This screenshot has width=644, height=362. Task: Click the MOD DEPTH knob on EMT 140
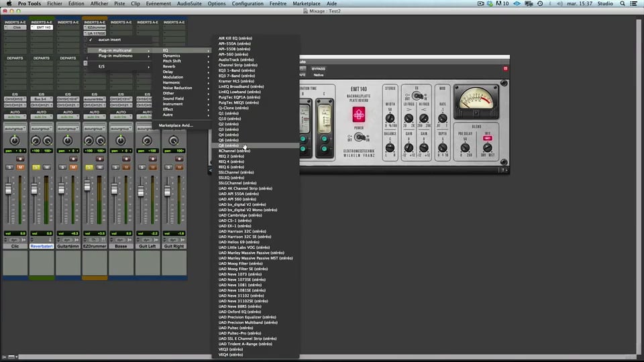click(x=442, y=147)
